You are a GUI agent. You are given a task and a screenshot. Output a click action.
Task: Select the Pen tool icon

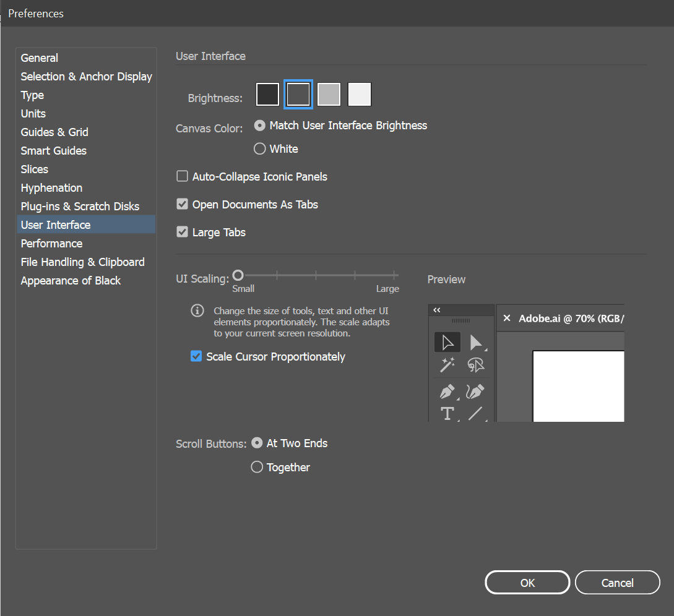(x=447, y=391)
